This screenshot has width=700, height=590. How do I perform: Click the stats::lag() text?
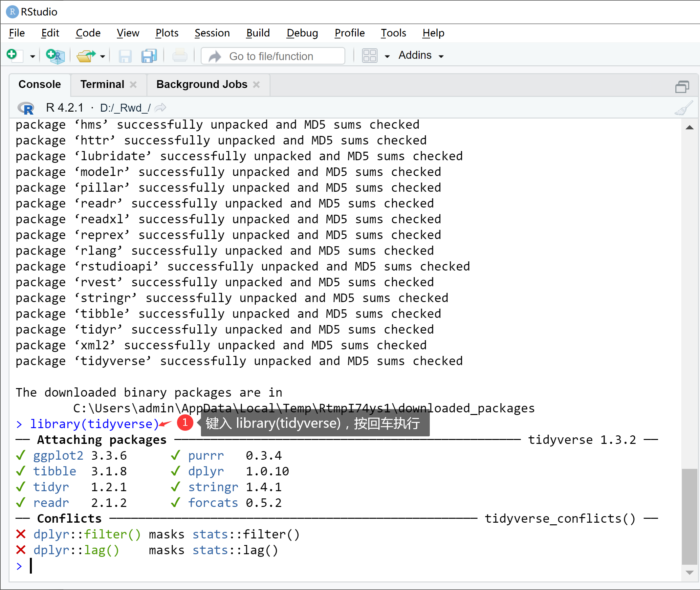tap(235, 550)
